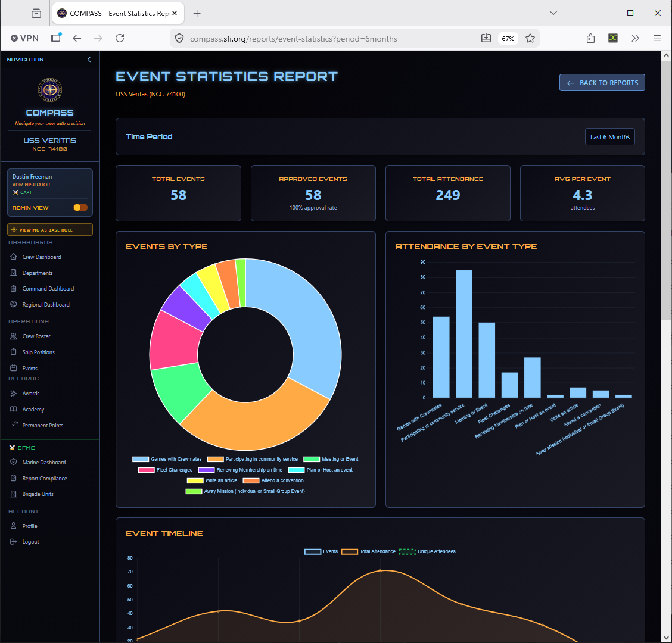This screenshot has width=672, height=643.
Task: Click the page vertical scrollbar
Action: click(x=666, y=190)
